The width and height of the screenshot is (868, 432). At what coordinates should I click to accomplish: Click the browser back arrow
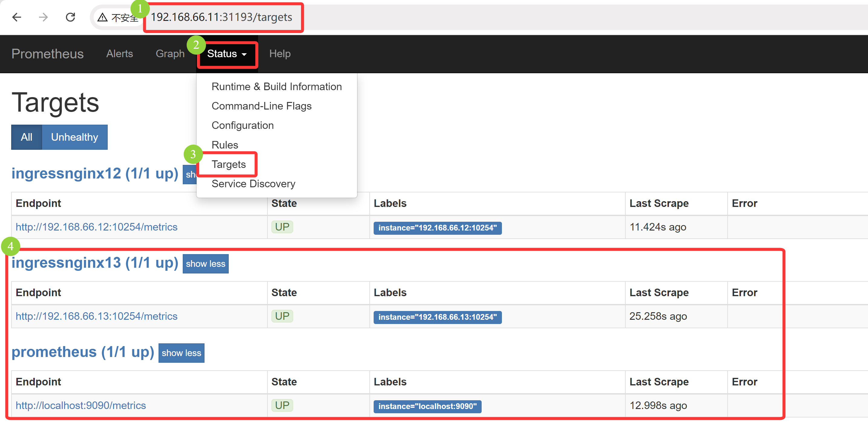pos(17,17)
